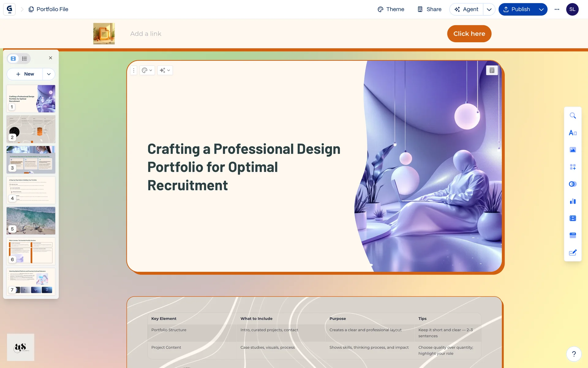
Task: Expand the Publish options chevron
Action: pos(541,9)
